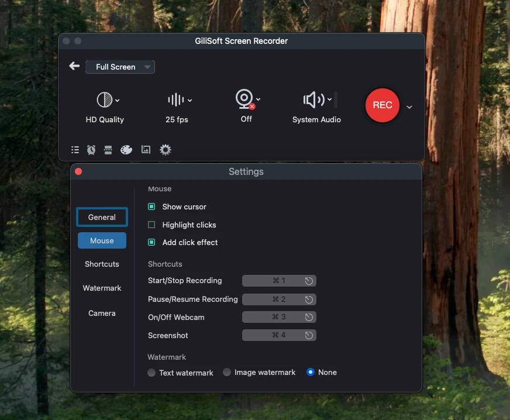
Task: Start recording with the REC button
Action: pos(382,105)
